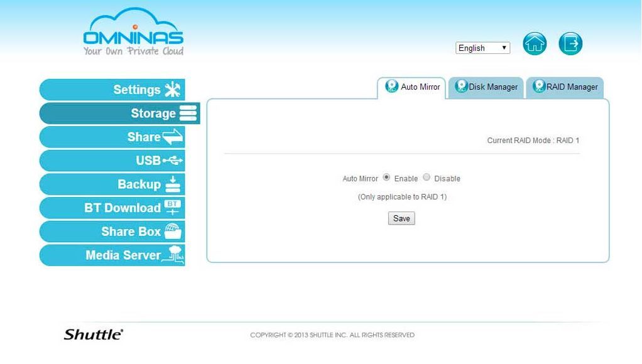The height and width of the screenshot is (364, 642).
Task: Click the USB symbol icon
Action: (173, 161)
